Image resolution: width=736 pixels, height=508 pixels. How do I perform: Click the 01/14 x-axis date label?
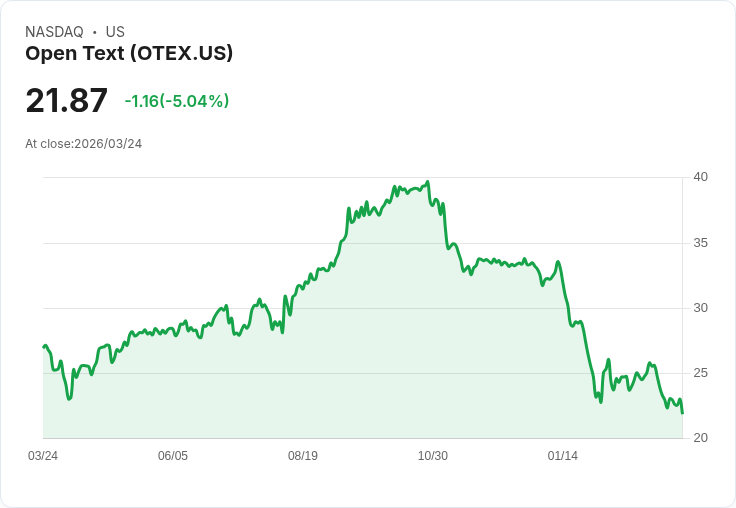coord(563,456)
